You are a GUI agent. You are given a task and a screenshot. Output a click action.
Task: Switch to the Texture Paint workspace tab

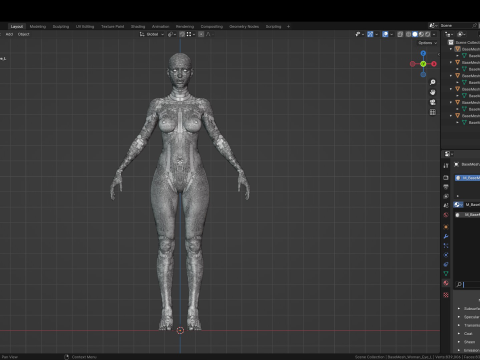(112, 26)
